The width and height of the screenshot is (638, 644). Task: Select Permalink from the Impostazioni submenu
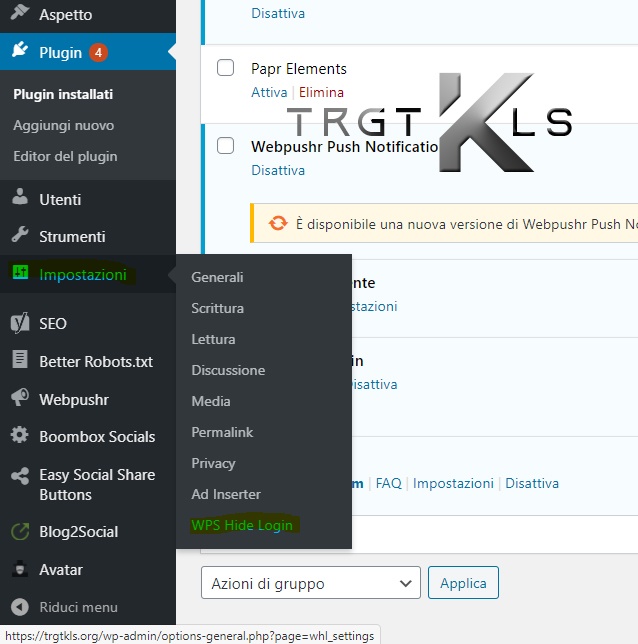[x=222, y=432]
